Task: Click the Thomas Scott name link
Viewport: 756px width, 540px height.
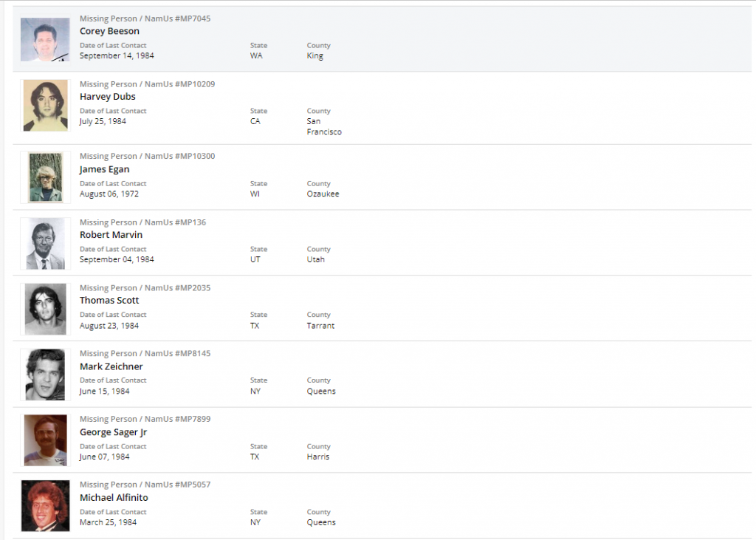Action: pyautogui.click(x=109, y=301)
